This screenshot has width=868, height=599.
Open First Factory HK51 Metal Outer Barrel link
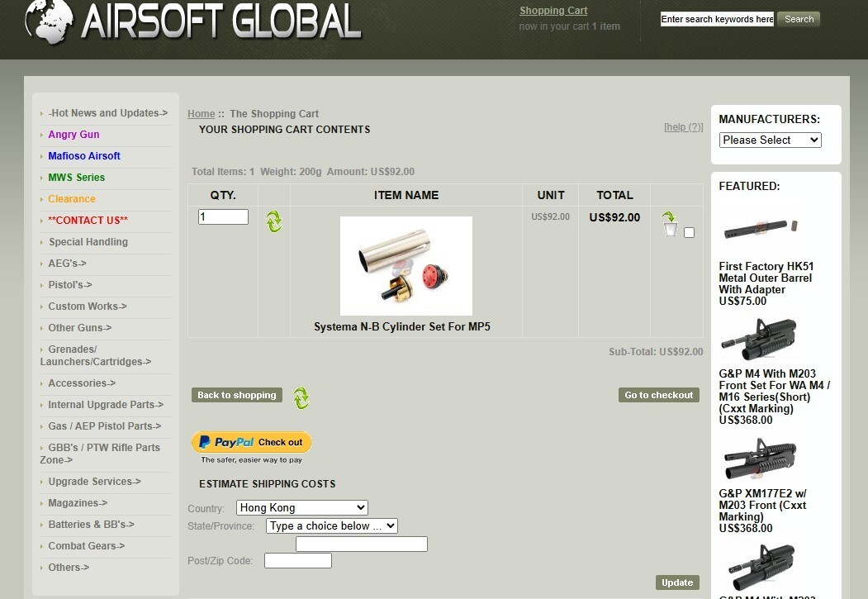tap(766, 278)
